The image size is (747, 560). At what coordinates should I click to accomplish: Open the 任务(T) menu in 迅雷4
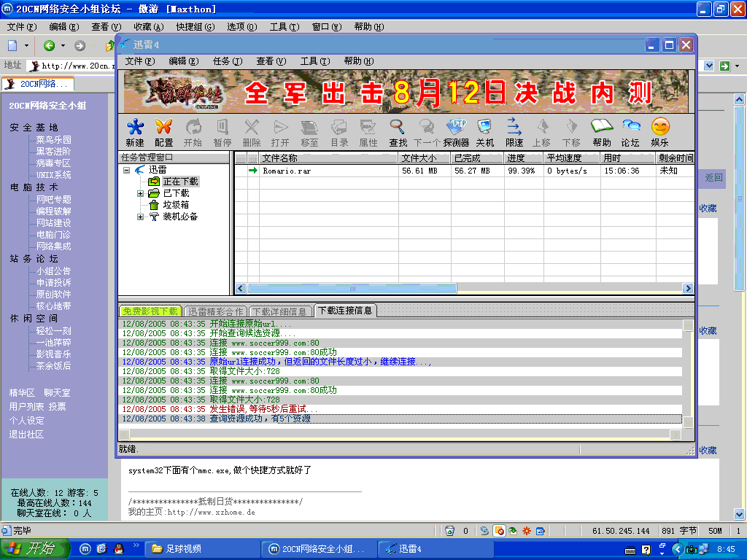point(228,61)
